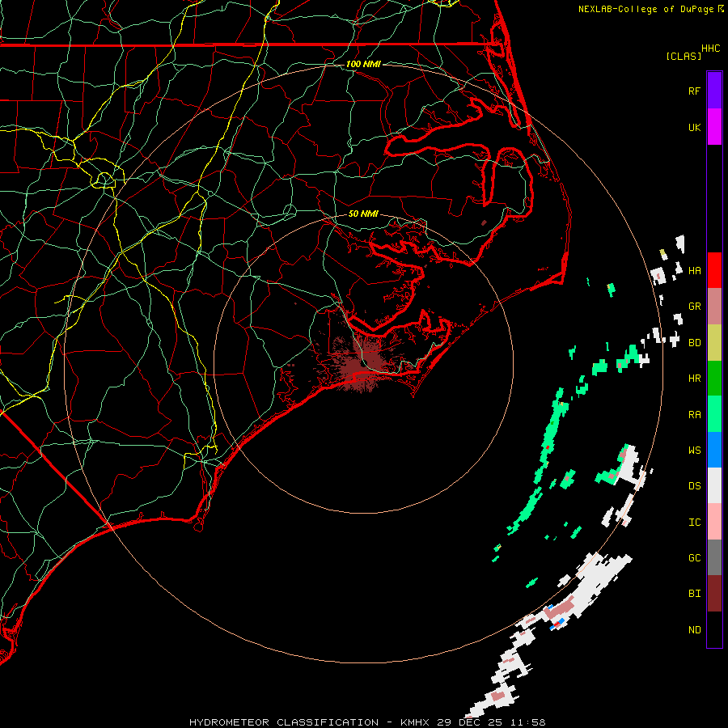Click the ND legend label text
This screenshot has width=728, height=728.
(x=695, y=629)
